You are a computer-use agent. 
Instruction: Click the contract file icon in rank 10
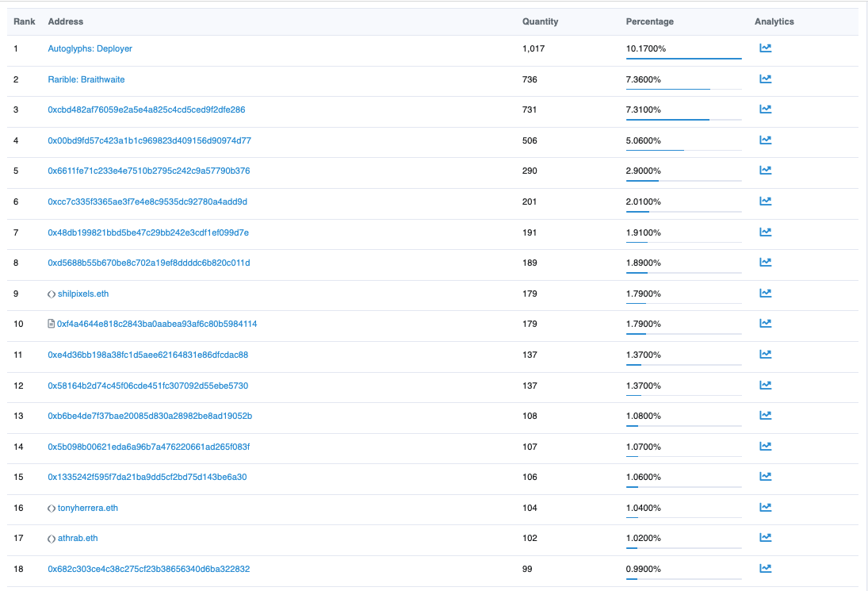pyautogui.click(x=51, y=324)
